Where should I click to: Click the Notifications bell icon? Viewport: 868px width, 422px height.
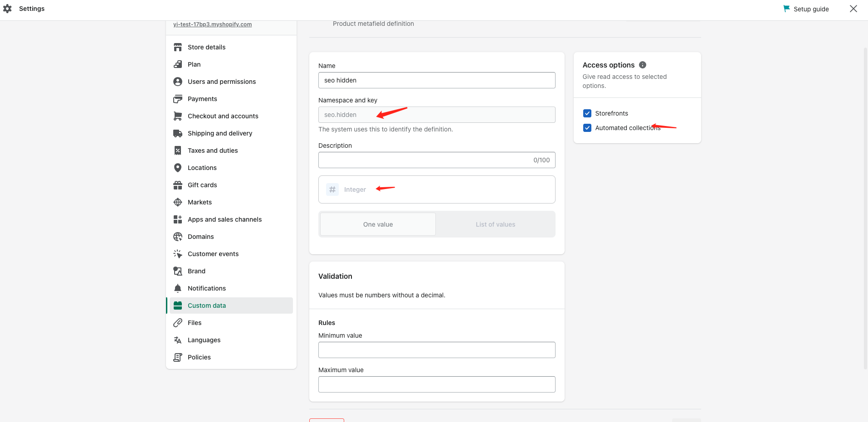pos(178,288)
